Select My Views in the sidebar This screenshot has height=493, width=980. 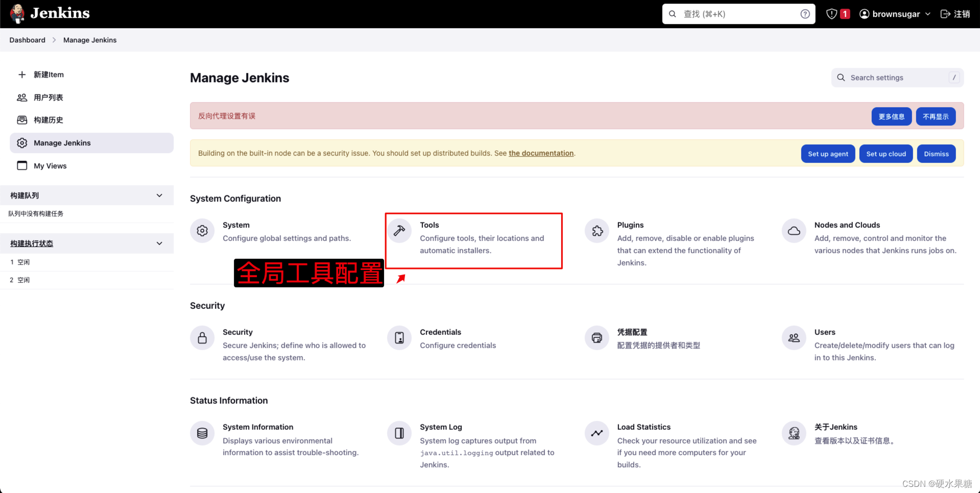[91, 165]
